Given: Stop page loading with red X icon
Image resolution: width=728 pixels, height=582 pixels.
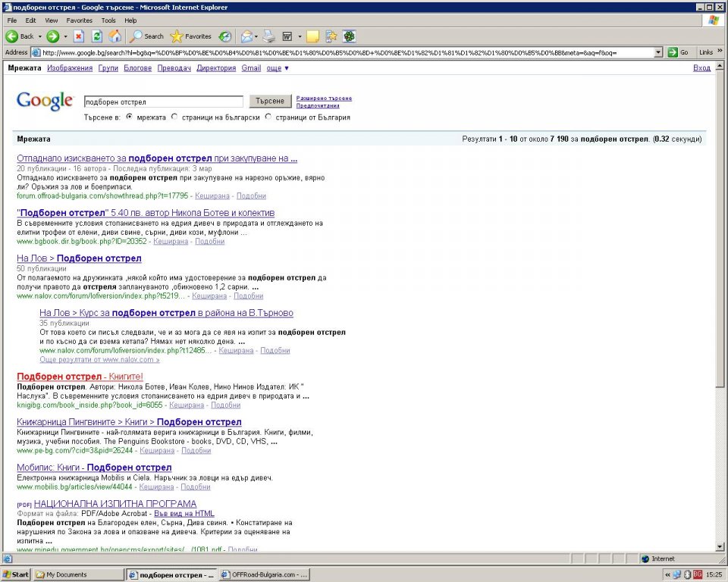Looking at the screenshot, I should click(79, 36).
